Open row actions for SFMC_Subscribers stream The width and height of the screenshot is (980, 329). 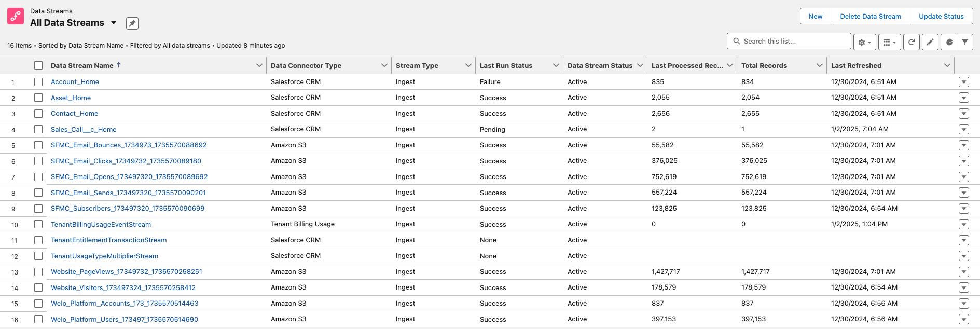click(964, 209)
